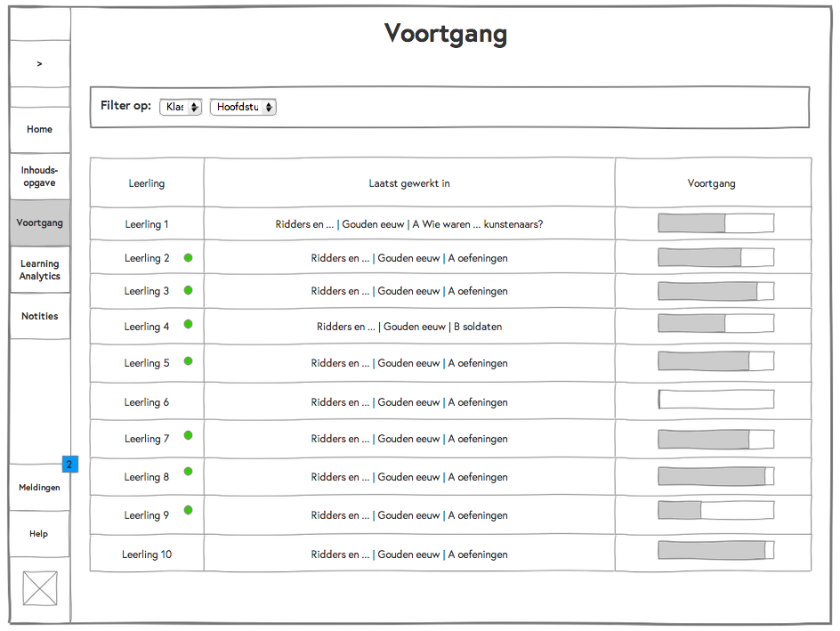Open the Klas filter dropdown
This screenshot has width=840, height=631.
click(x=181, y=107)
